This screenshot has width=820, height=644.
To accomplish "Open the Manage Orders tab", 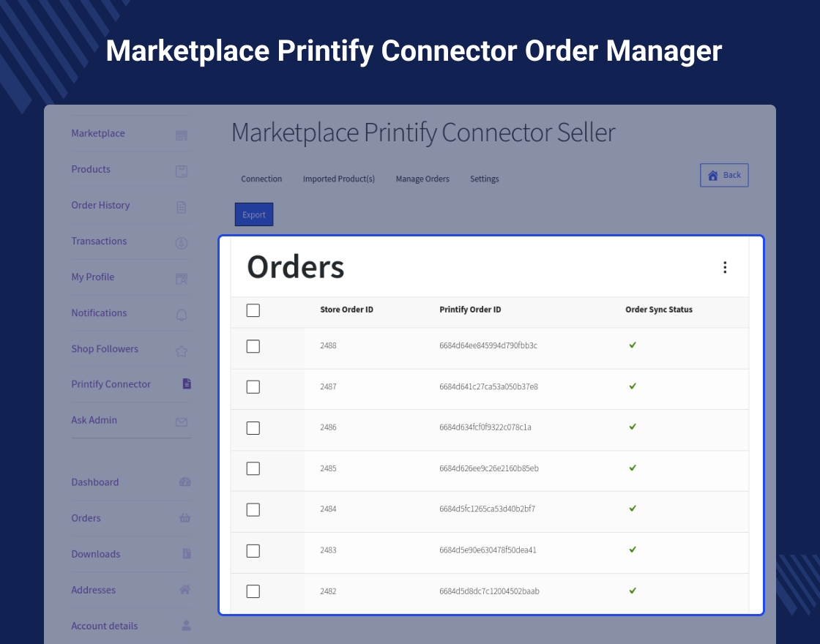I will pos(422,179).
